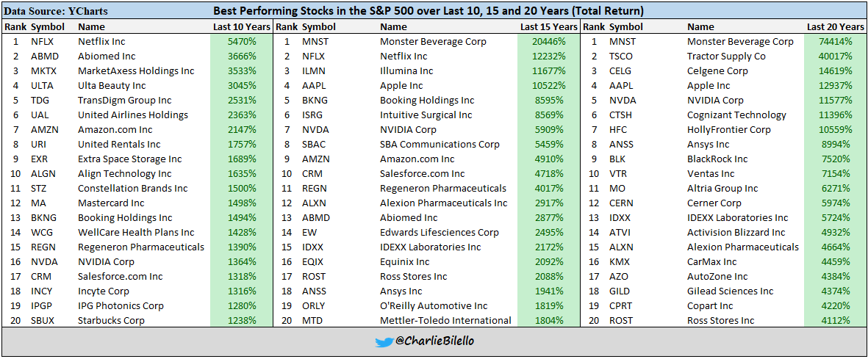This screenshot has width=868, height=359.
Task: Select the Last 10 Years column header
Action: click(x=237, y=26)
